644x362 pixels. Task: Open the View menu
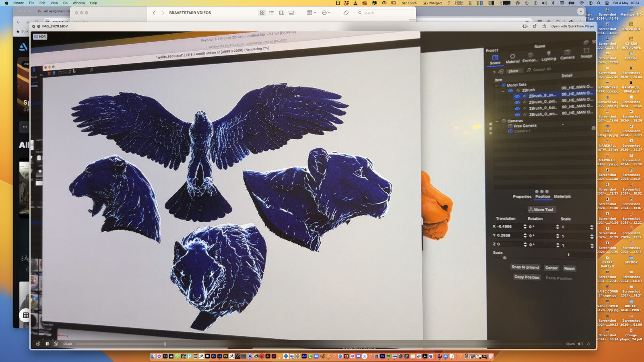pyautogui.click(x=54, y=3)
